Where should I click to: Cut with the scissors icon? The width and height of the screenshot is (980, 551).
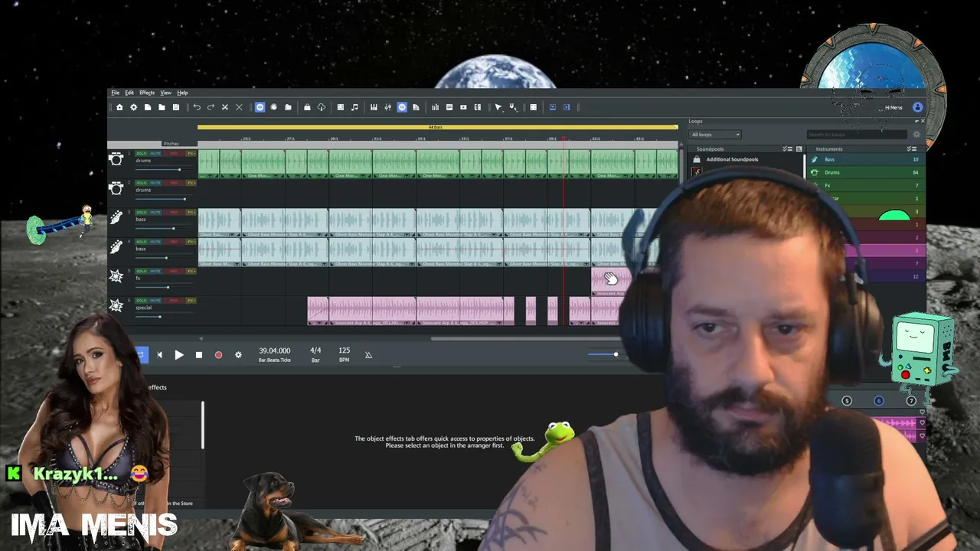point(224,107)
